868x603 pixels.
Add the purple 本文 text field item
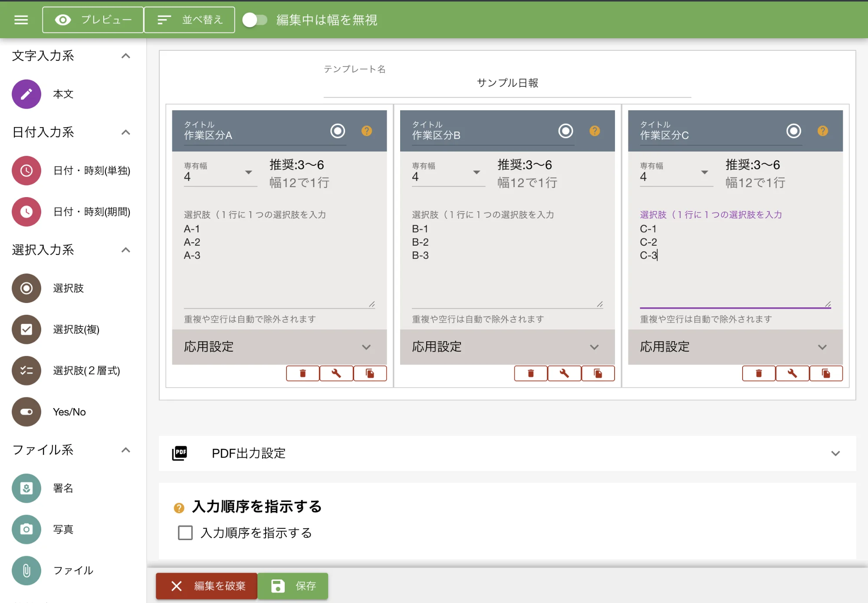point(26,94)
